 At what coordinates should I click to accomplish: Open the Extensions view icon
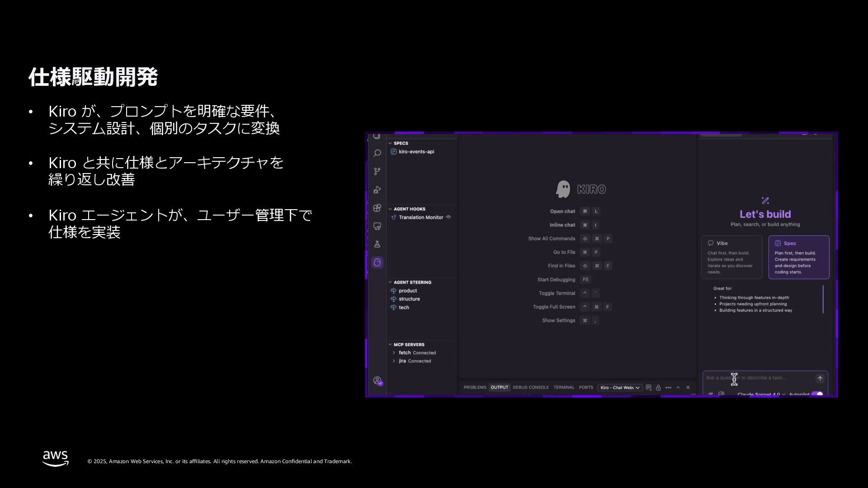pyautogui.click(x=377, y=208)
